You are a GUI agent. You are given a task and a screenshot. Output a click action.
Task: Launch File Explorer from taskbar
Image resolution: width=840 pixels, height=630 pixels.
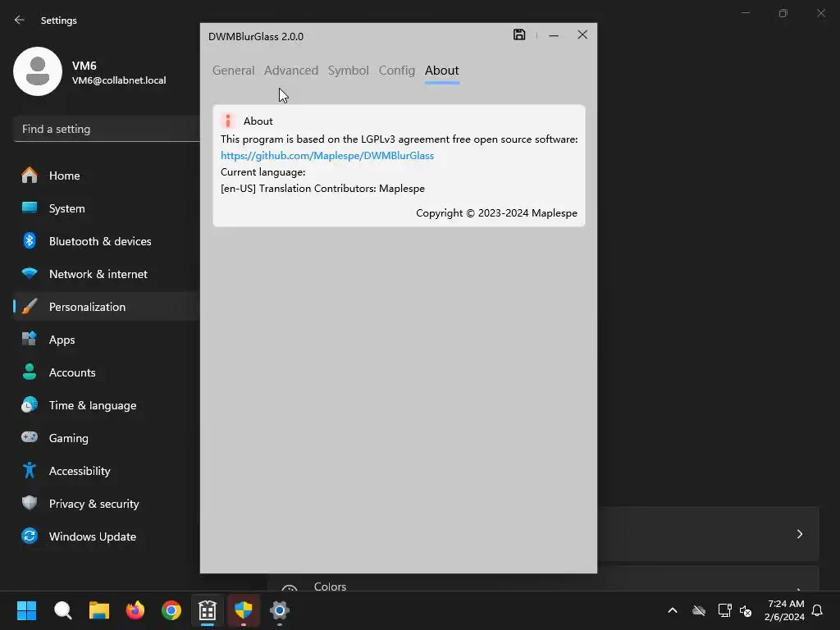pos(99,610)
